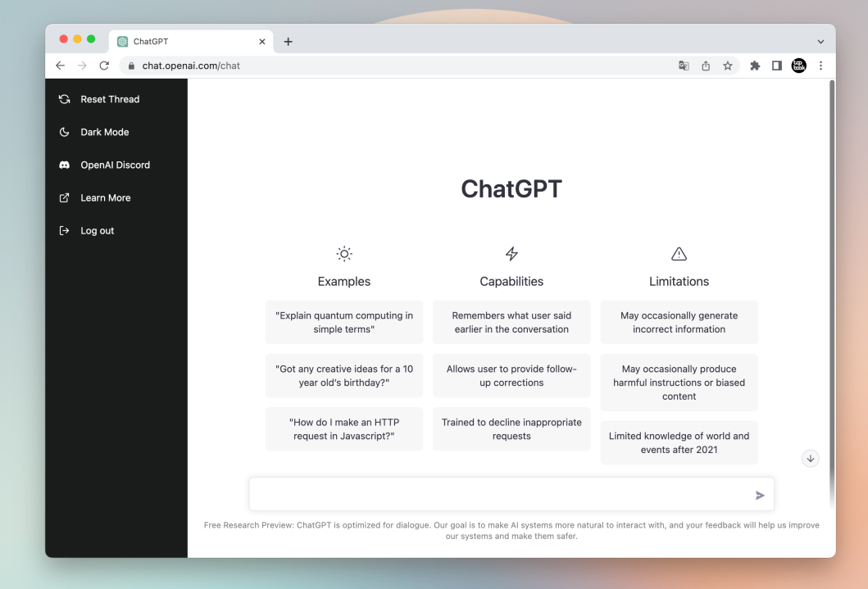Image resolution: width=868 pixels, height=589 pixels.
Task: Click the chat message input field
Action: point(500,495)
